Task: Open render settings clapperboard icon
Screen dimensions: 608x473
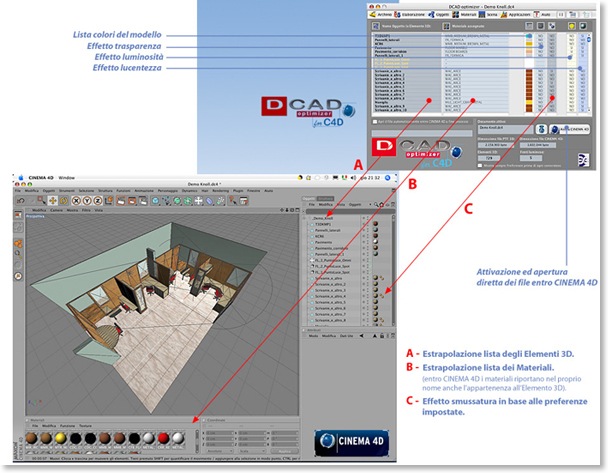Action: [x=143, y=201]
